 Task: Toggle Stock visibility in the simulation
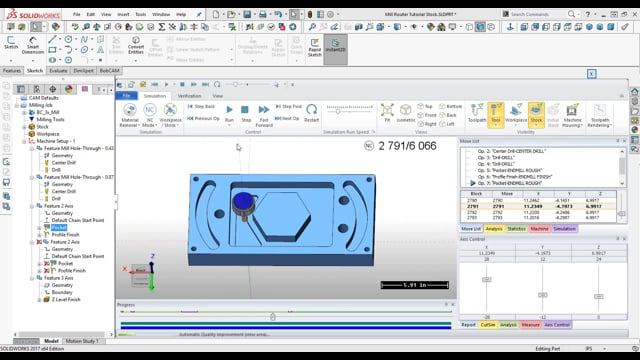click(x=536, y=114)
